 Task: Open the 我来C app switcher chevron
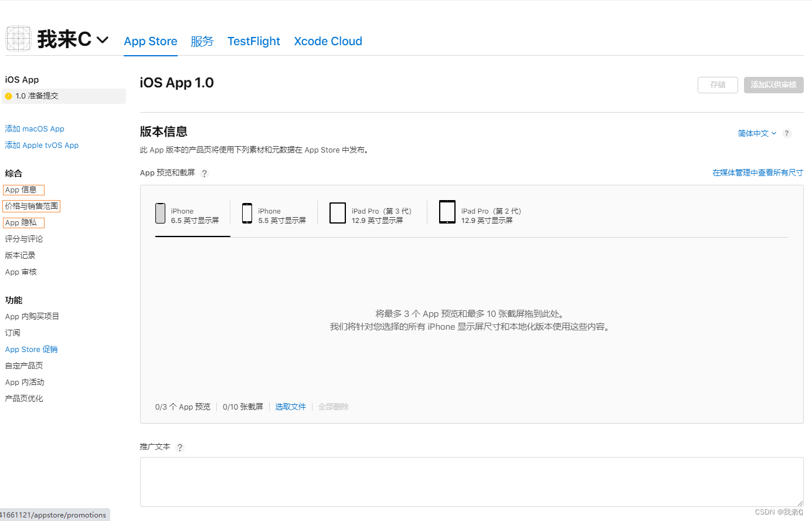[x=103, y=40]
